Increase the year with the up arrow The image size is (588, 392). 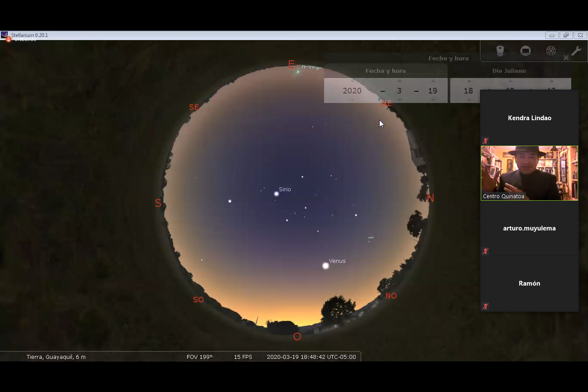tap(352, 81)
